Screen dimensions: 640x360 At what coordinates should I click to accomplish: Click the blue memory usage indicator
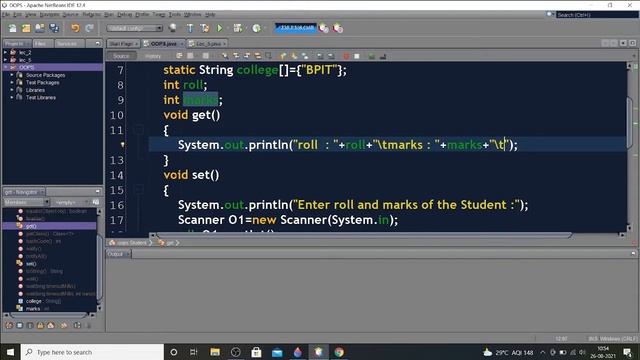pyautogui.click(x=296, y=28)
